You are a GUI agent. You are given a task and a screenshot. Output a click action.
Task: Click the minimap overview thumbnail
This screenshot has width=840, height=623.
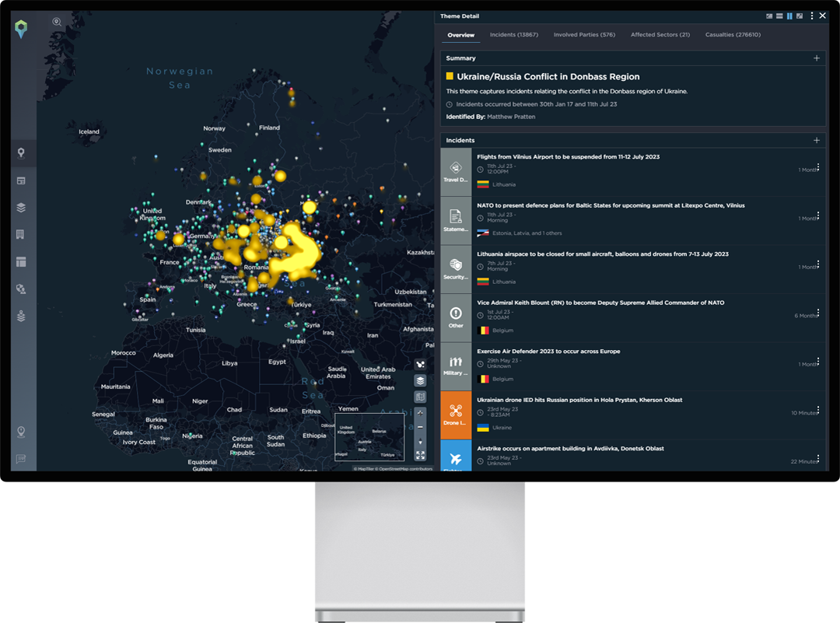pos(369,437)
